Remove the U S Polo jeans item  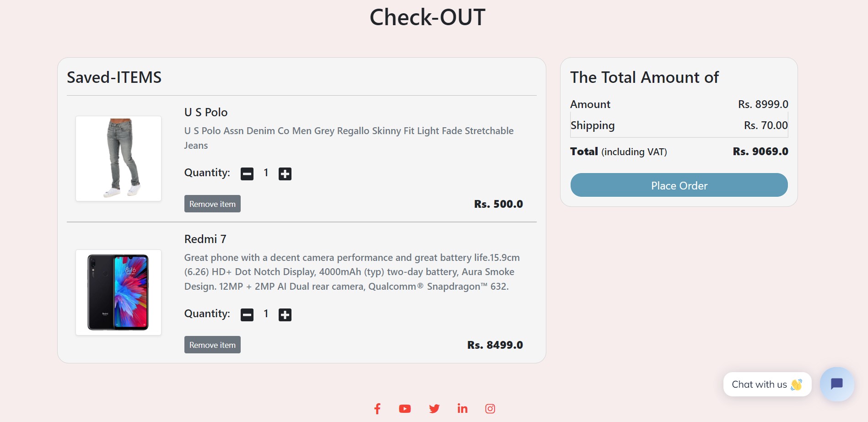(212, 204)
